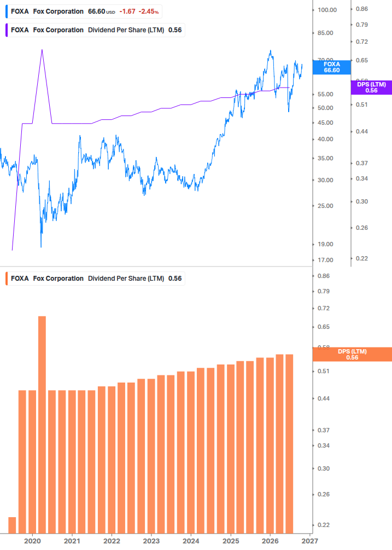Click the shortest orange bar before 2020
Viewport: 392px width, 550px height.
12,525
